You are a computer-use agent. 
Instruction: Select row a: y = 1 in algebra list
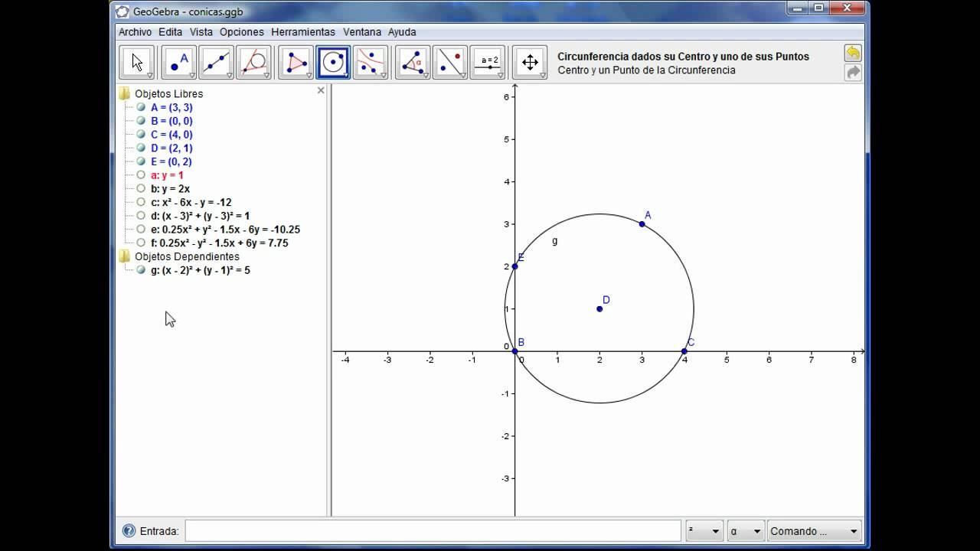click(x=167, y=175)
